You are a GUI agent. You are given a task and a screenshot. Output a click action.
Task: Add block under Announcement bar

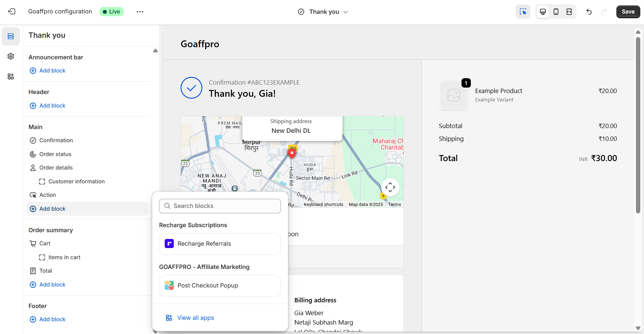point(52,70)
